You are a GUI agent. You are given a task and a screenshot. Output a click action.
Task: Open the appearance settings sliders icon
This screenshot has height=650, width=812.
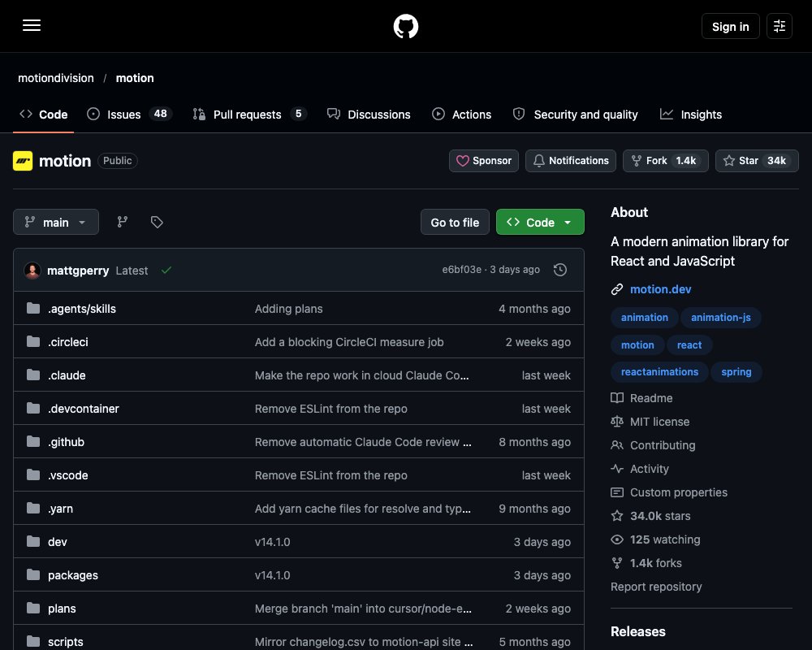coord(779,26)
